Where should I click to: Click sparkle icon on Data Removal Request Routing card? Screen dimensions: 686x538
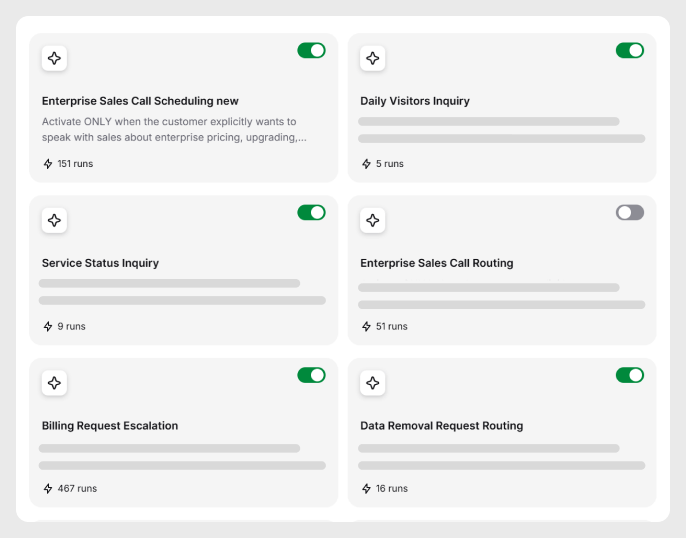(x=373, y=383)
